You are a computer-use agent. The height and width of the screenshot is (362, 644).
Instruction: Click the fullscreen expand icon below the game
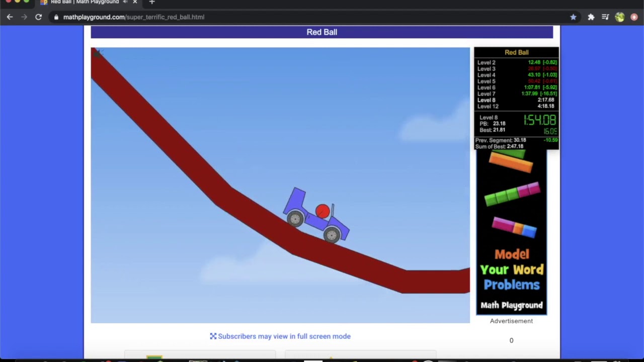pos(213,336)
